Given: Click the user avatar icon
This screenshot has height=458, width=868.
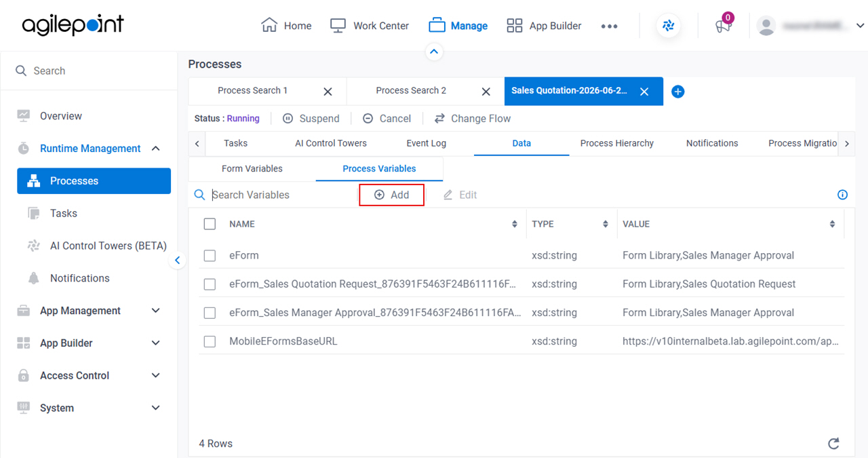Looking at the screenshot, I should [x=766, y=26].
